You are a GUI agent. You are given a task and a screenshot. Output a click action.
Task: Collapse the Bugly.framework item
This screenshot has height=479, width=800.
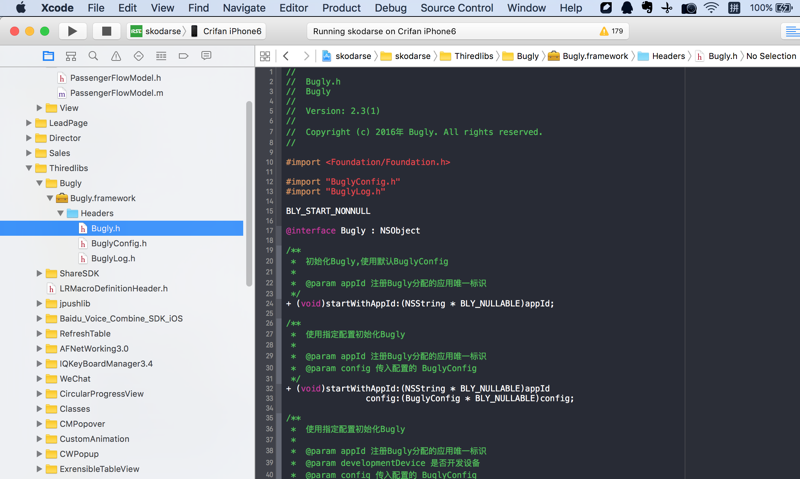[50, 198]
